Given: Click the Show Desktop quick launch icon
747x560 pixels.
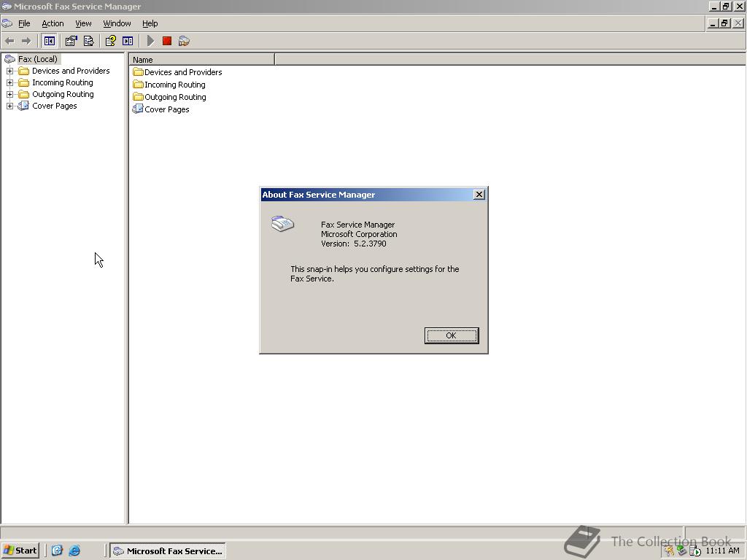Looking at the screenshot, I should click(x=57, y=551).
